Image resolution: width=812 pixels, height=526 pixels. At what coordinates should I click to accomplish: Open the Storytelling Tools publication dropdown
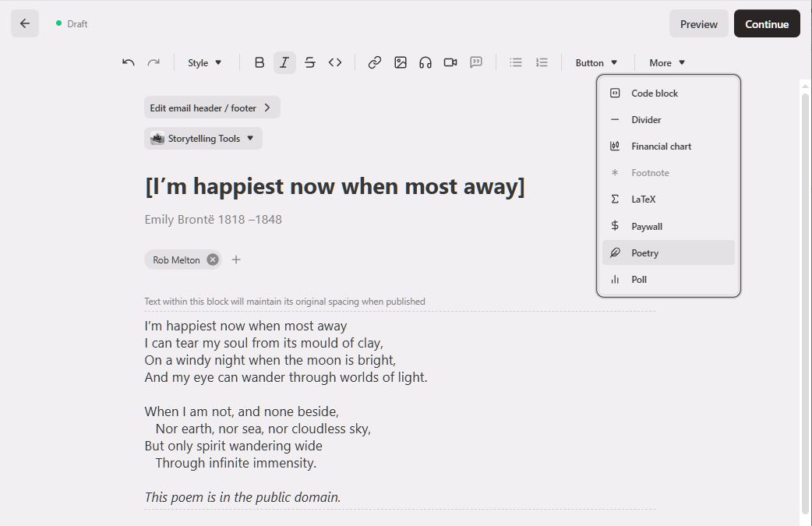[x=203, y=138]
